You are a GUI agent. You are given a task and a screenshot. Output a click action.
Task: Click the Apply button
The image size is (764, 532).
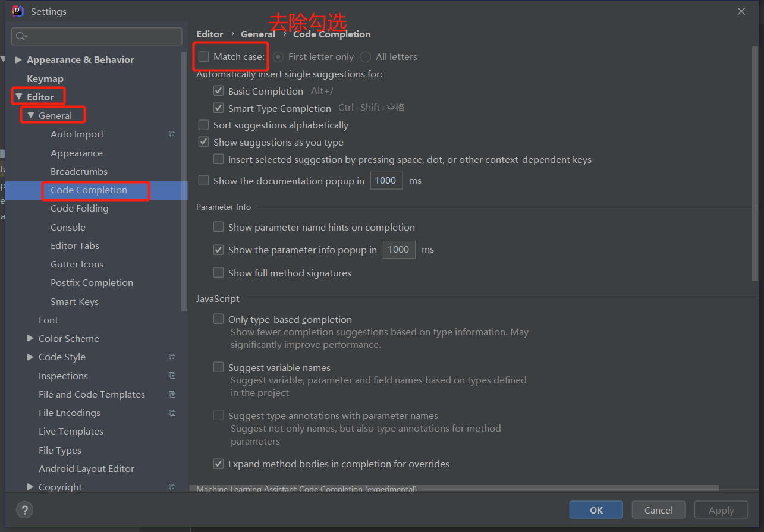coord(722,510)
